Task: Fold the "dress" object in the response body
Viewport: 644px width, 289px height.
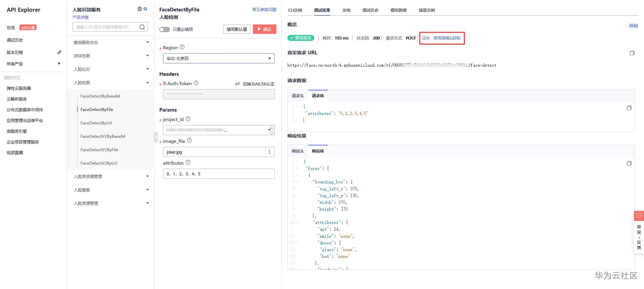Action: 297,243
